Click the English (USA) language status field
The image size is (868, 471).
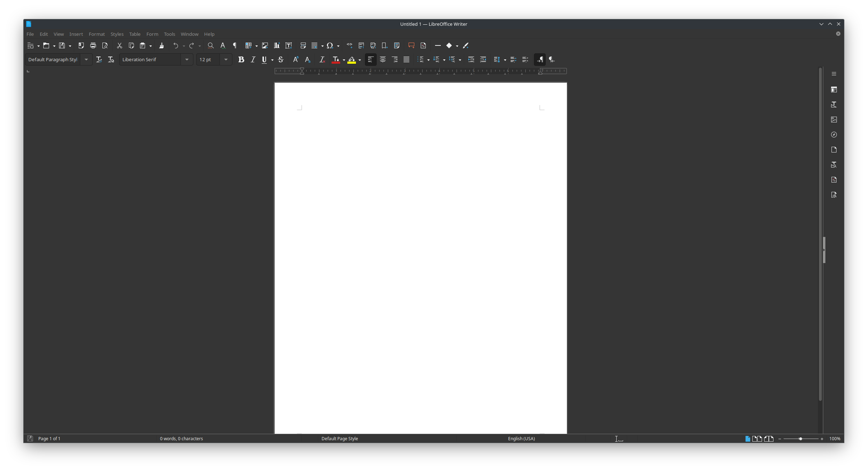click(x=521, y=438)
